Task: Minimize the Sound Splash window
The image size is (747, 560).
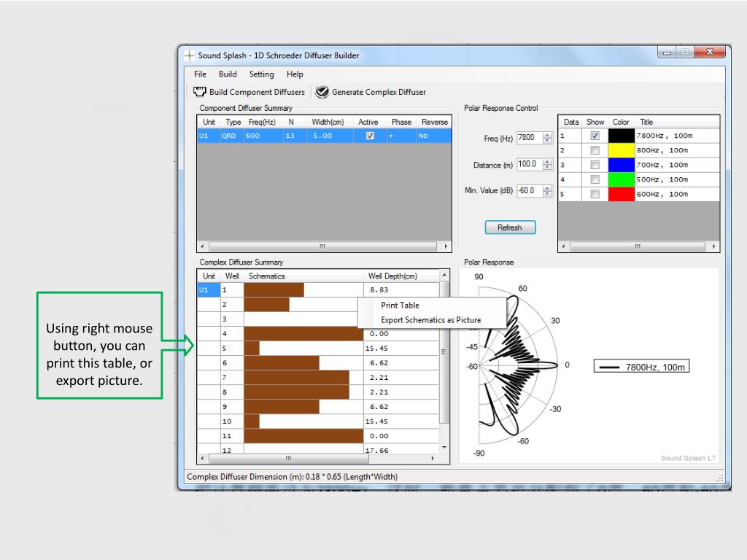Action: (x=667, y=52)
